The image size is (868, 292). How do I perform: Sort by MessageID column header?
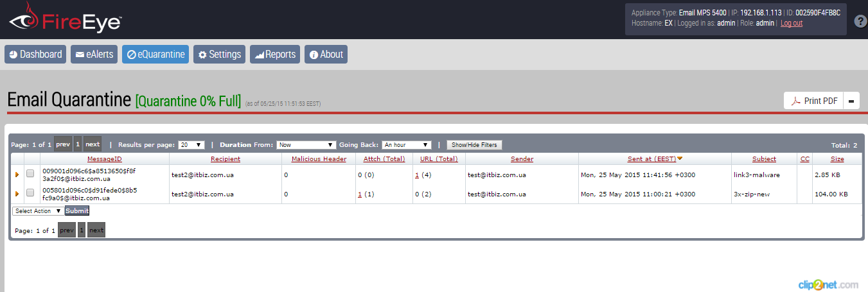[105, 159]
